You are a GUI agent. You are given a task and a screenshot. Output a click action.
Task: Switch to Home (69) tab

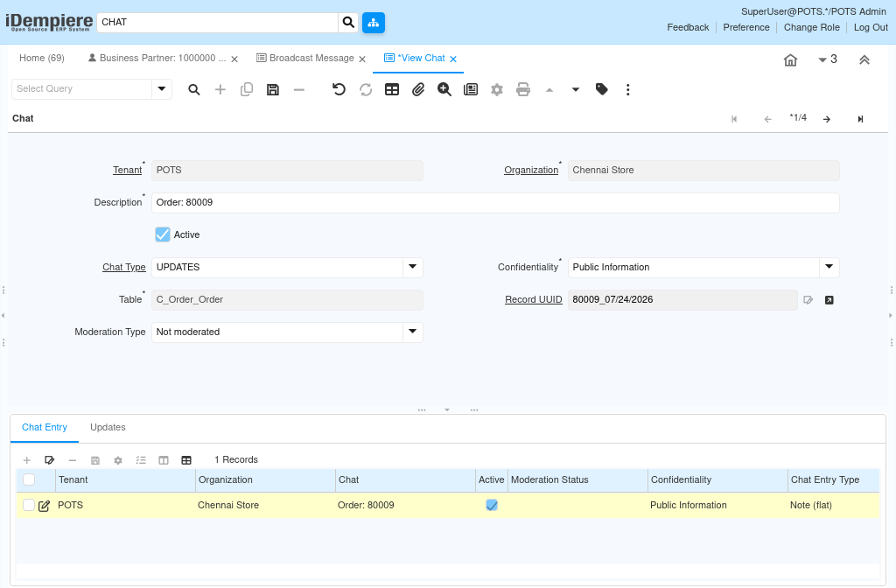tap(42, 59)
